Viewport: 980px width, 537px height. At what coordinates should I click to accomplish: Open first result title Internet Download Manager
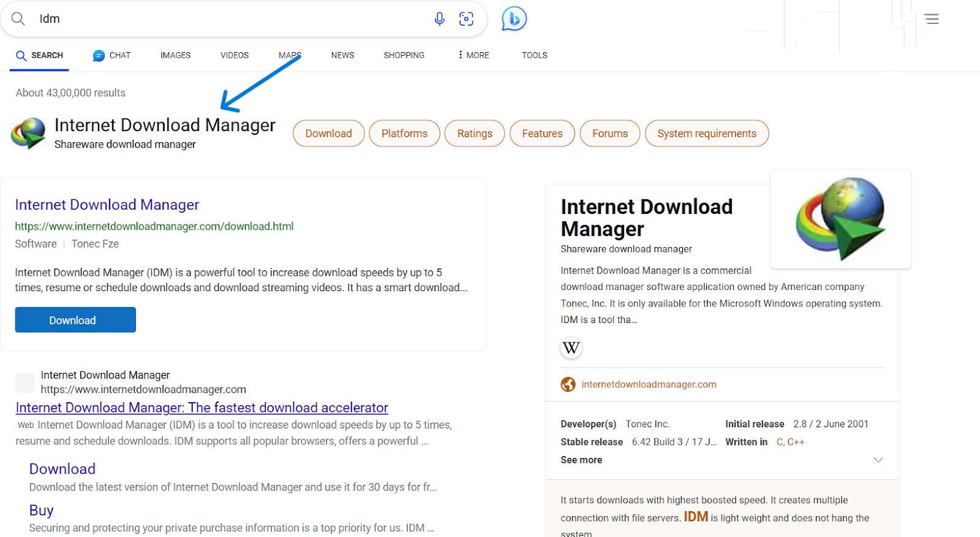(x=107, y=205)
